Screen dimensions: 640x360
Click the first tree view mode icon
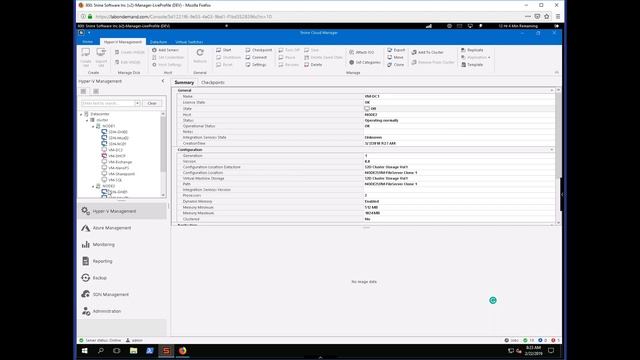83,91
